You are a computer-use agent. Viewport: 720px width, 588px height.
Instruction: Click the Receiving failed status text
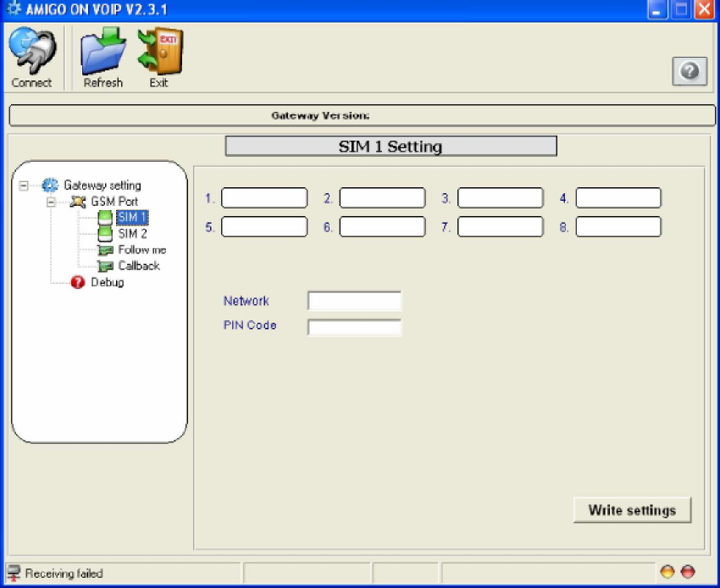pyautogui.click(x=64, y=574)
